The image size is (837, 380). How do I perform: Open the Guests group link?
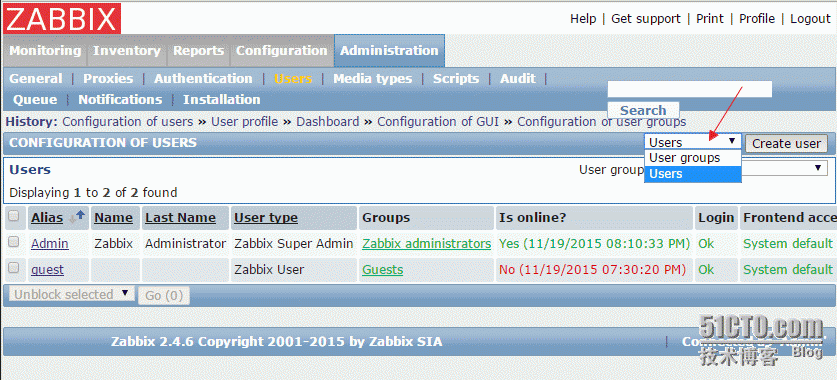(x=383, y=270)
